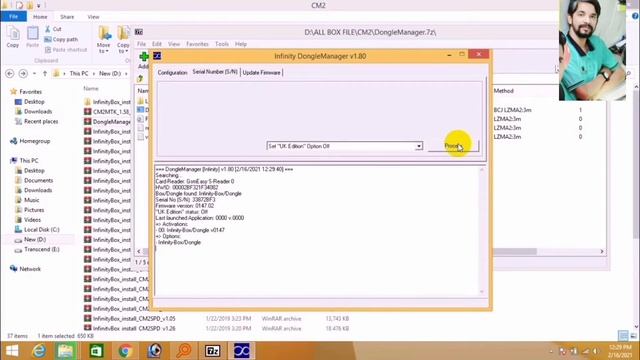This screenshot has width=640, height=360.
Task: Open the 7-Zip File menu
Action: click(141, 44)
